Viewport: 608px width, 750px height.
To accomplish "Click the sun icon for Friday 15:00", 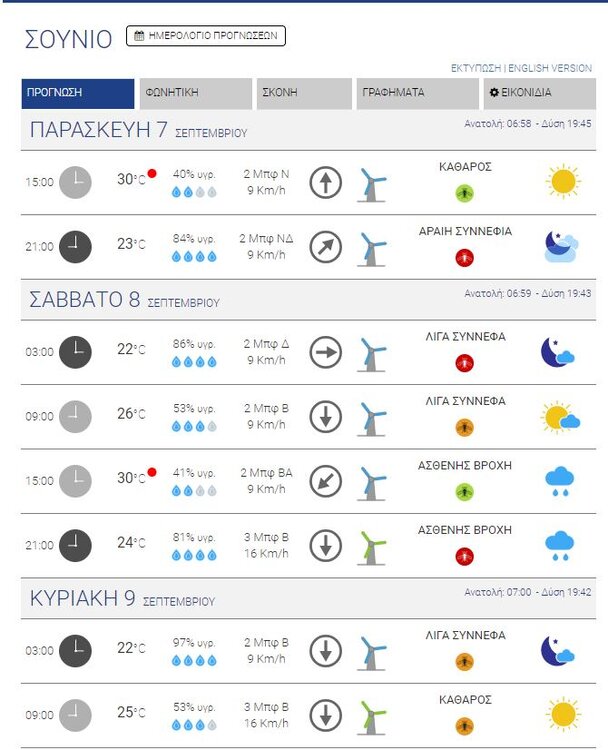I will (562, 181).
